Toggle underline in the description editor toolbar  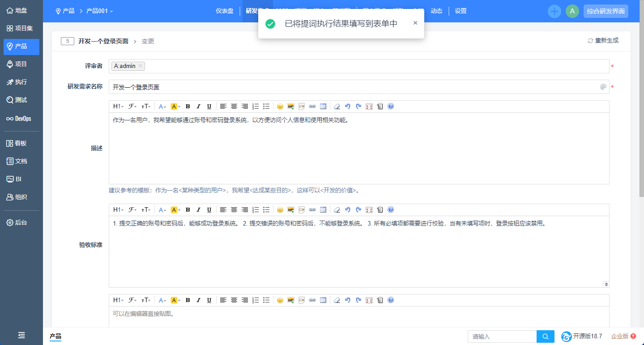[x=209, y=106]
